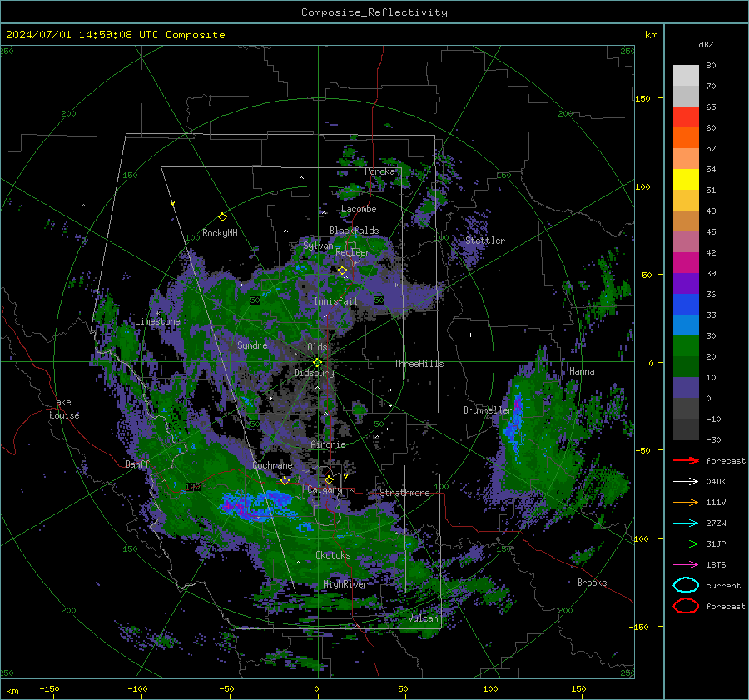Viewport: 749px width, 700px height.
Task: Select the Banff label
Action: (137, 464)
